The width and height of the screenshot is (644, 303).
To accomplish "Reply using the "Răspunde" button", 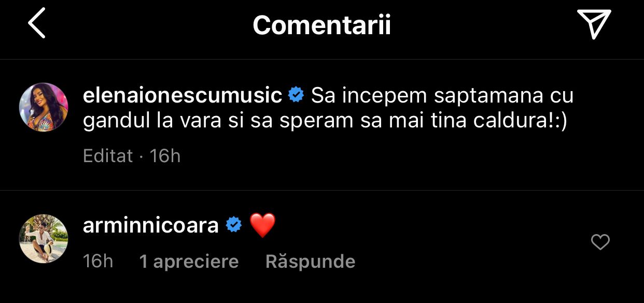I will tap(310, 262).
